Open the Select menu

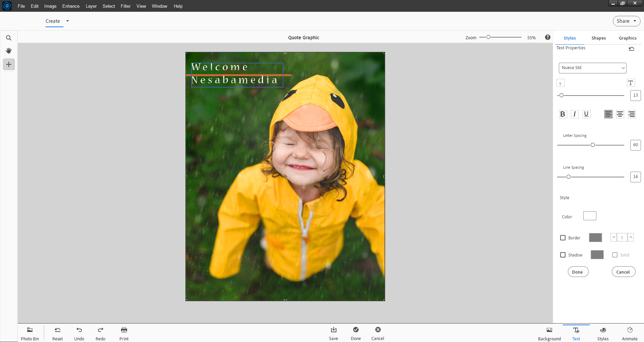(x=109, y=6)
